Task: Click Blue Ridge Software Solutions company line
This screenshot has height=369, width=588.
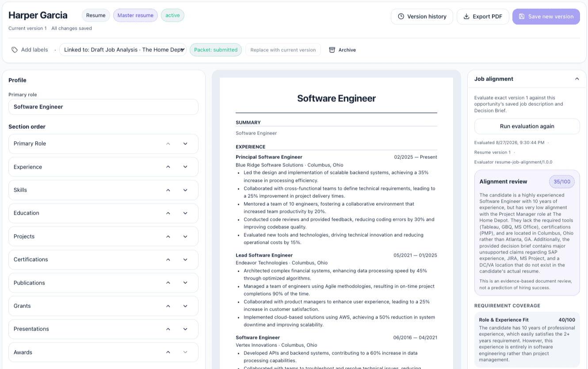Action: point(289,165)
